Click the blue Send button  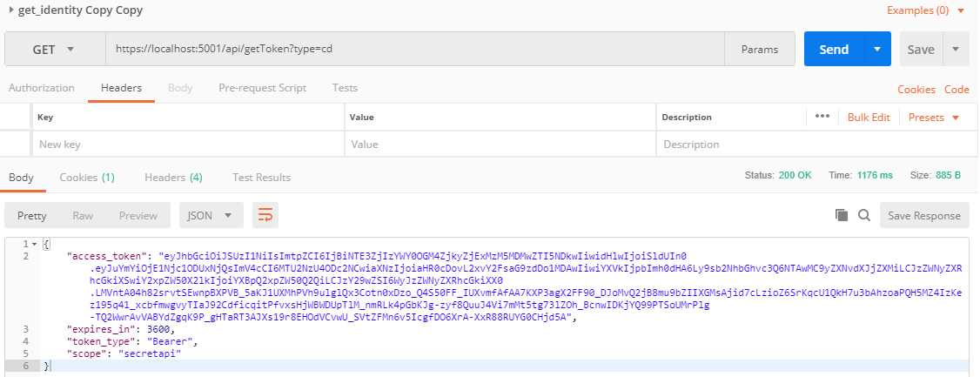pyautogui.click(x=833, y=50)
